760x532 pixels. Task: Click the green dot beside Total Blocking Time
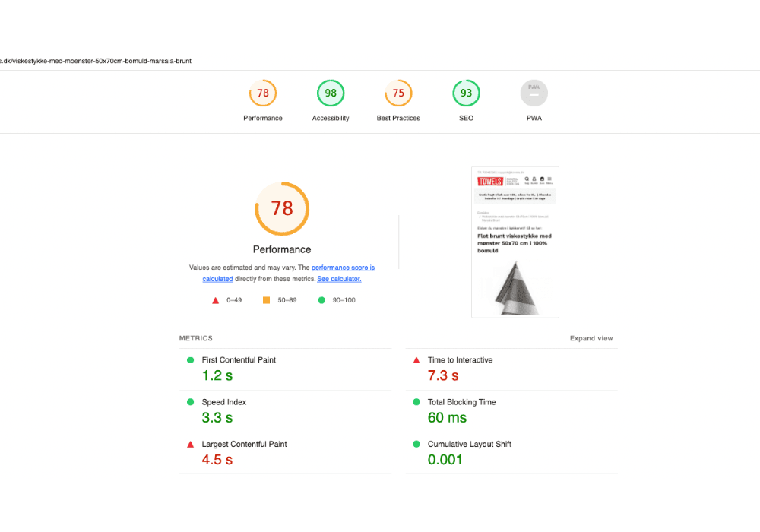416,401
